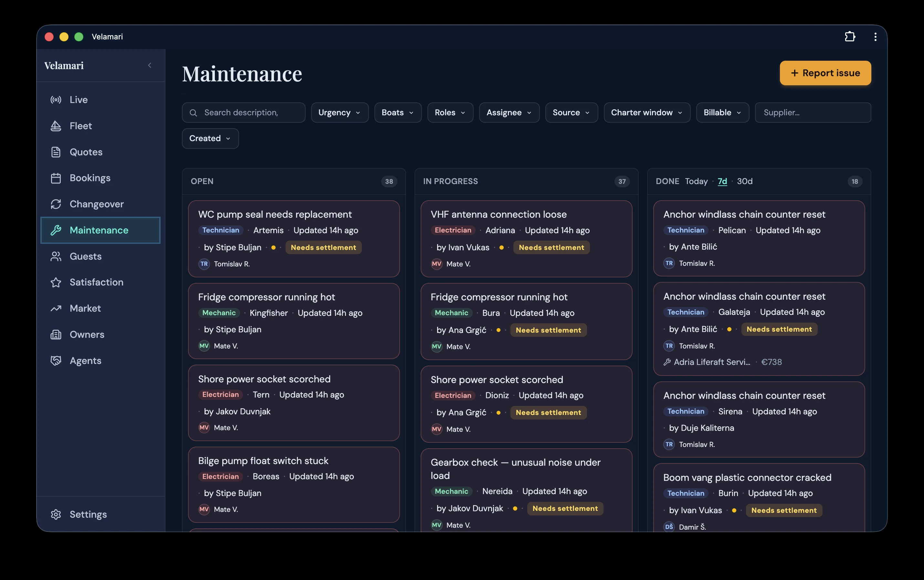The height and width of the screenshot is (580, 924).
Task: Select the 30d Done range
Action: [x=744, y=181]
